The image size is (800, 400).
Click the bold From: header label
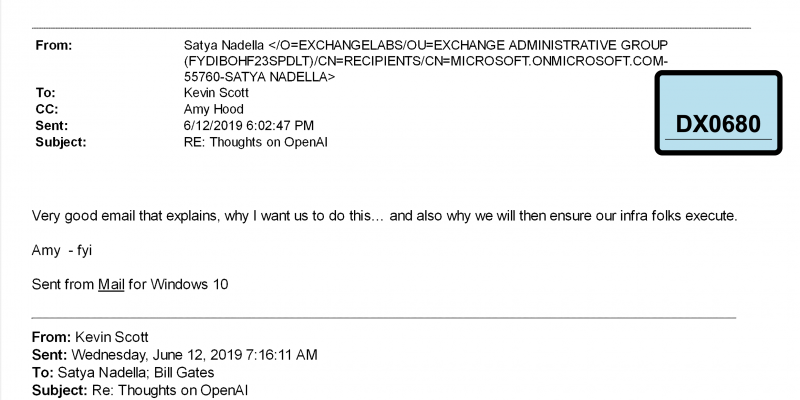(54, 45)
